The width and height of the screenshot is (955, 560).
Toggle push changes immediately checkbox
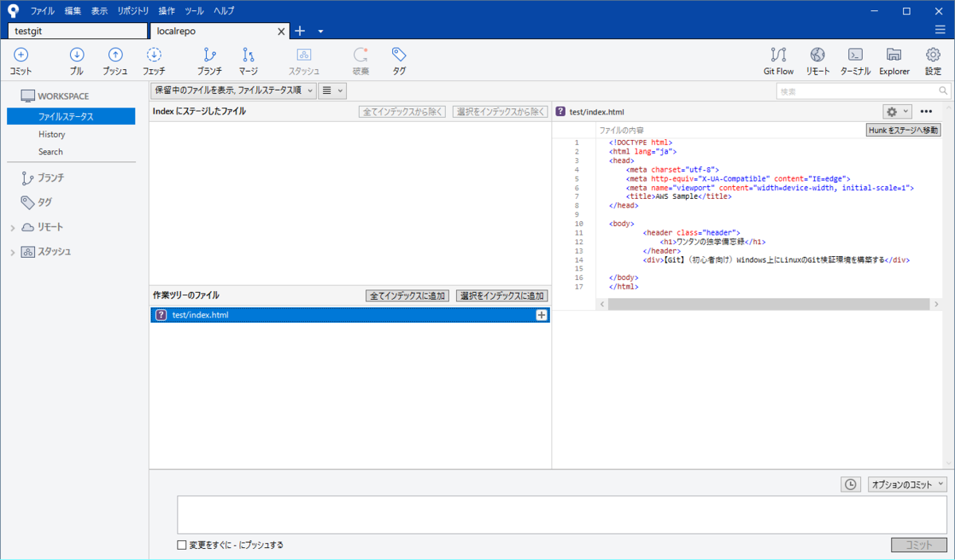point(182,545)
